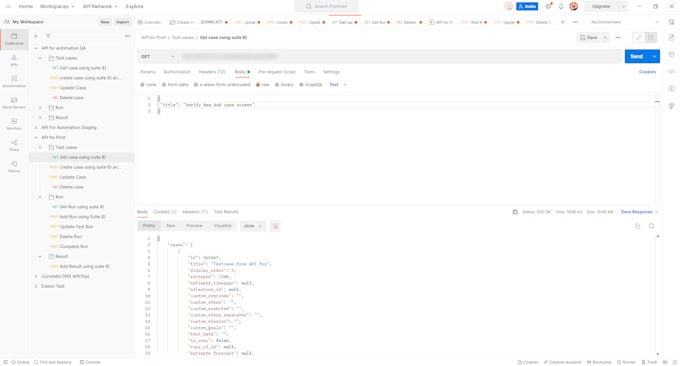Click the plus icon to create collection

coord(36,36)
